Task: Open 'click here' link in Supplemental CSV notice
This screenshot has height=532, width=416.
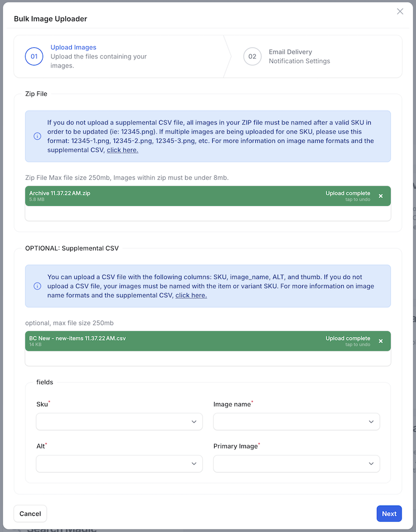Action: coord(191,295)
